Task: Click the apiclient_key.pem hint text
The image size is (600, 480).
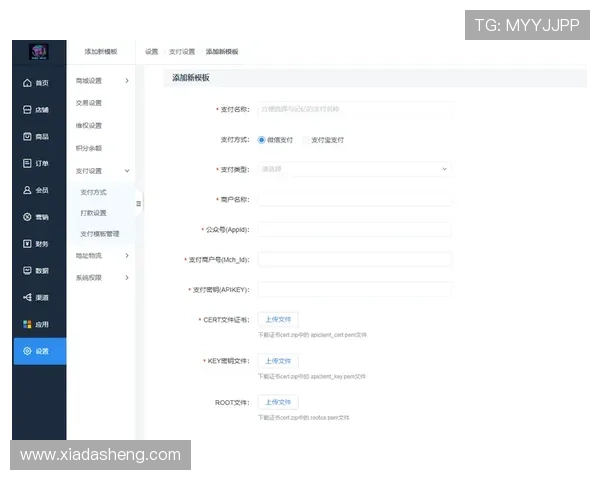Action: point(312,377)
